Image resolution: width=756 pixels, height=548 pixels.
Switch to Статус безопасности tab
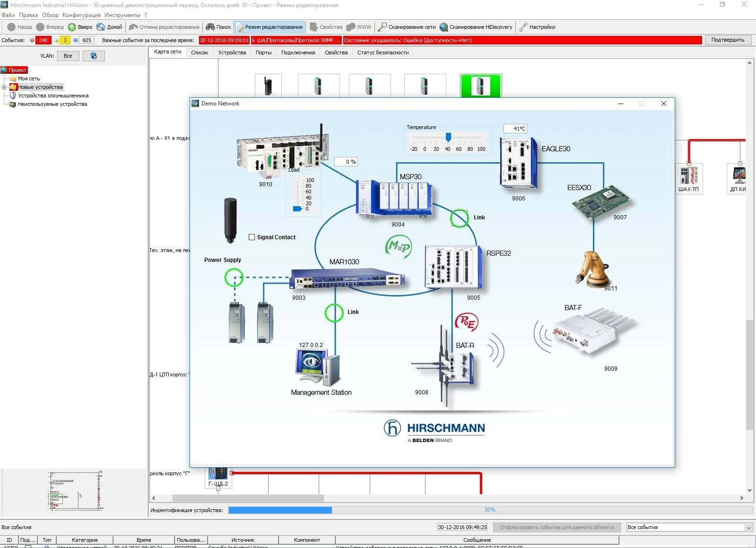[383, 52]
